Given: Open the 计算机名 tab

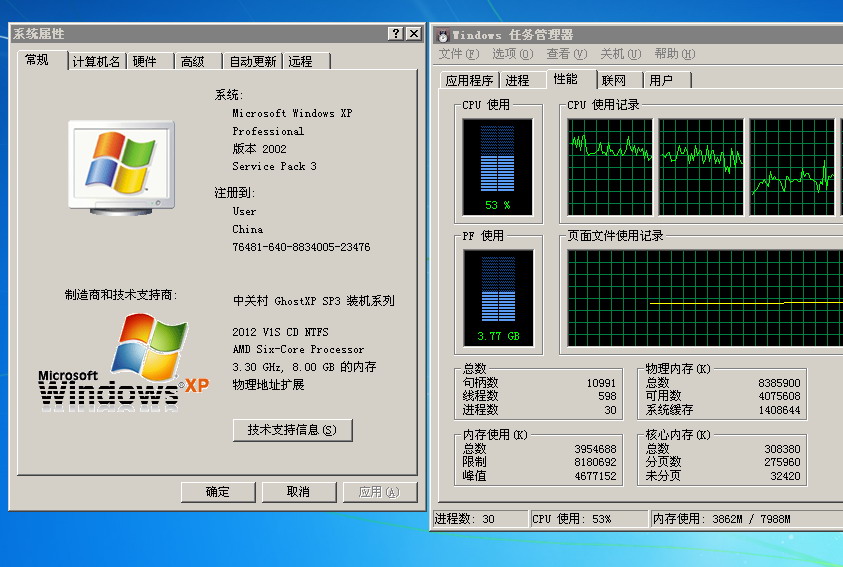Looking at the screenshot, I should (97, 62).
